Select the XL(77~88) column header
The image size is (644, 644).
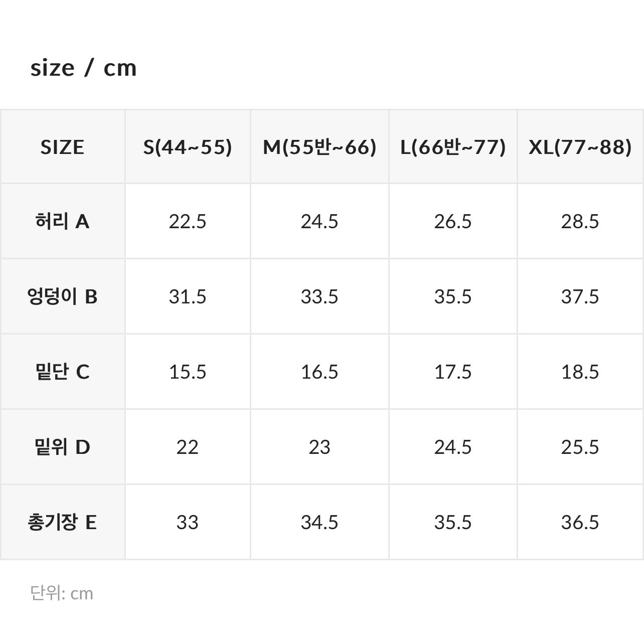point(580,147)
